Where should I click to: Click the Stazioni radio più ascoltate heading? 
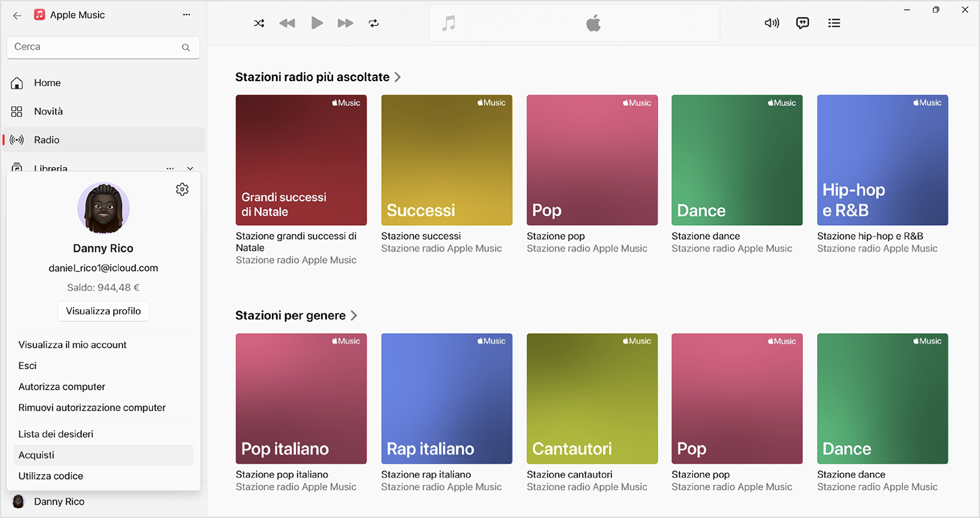pos(312,77)
